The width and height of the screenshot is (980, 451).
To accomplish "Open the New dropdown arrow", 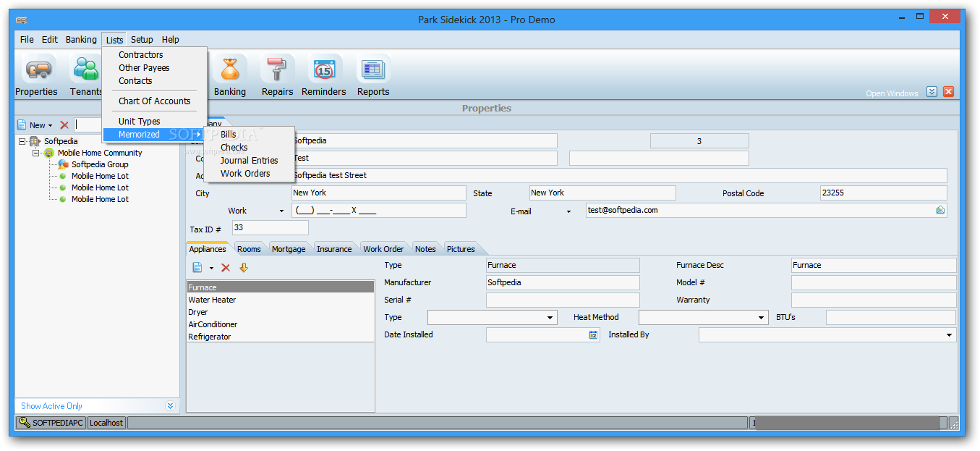I will [x=51, y=126].
